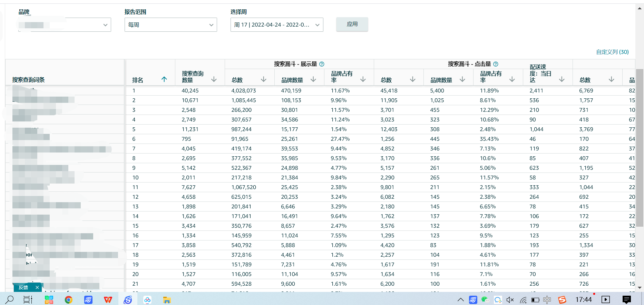Click the vertical scrollbar thumb
Viewport: 644px width, 305px height.
640,148
